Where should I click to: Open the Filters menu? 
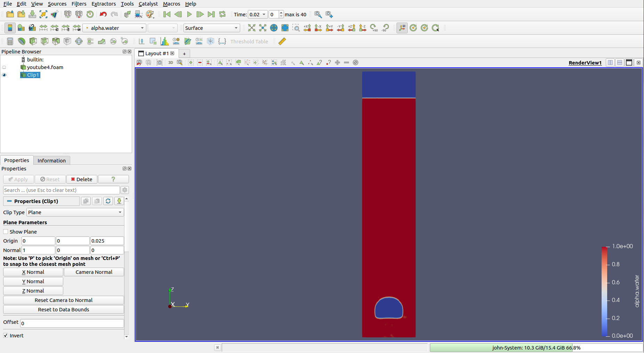point(79,4)
